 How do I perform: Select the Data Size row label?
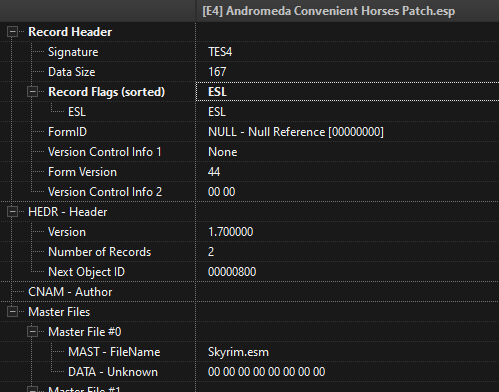click(x=72, y=72)
